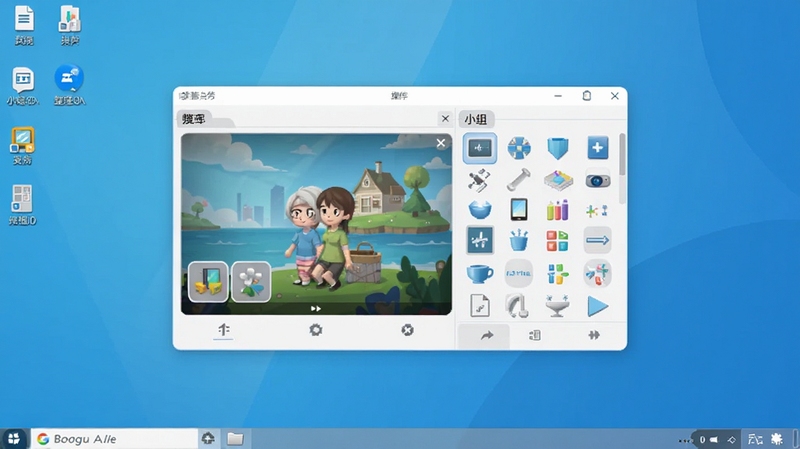Click the grey metal bolt icon
The height and width of the screenshot is (449, 800).
click(518, 180)
